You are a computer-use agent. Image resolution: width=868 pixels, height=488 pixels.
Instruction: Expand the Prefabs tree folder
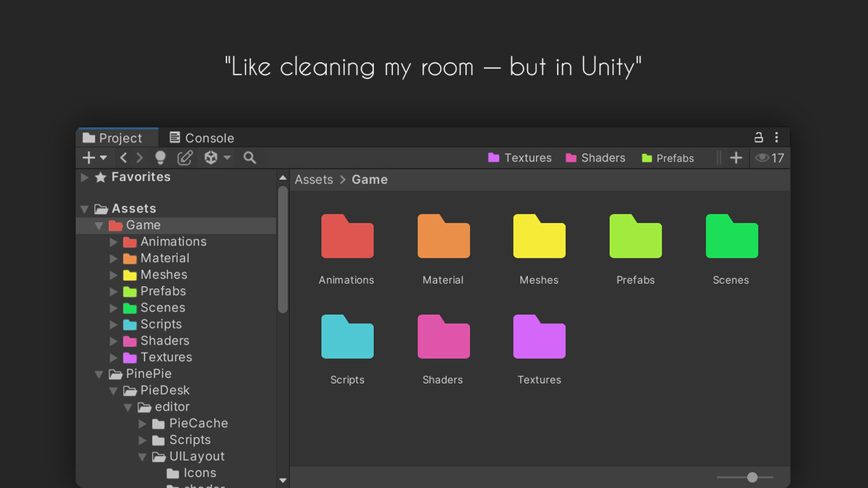point(114,292)
